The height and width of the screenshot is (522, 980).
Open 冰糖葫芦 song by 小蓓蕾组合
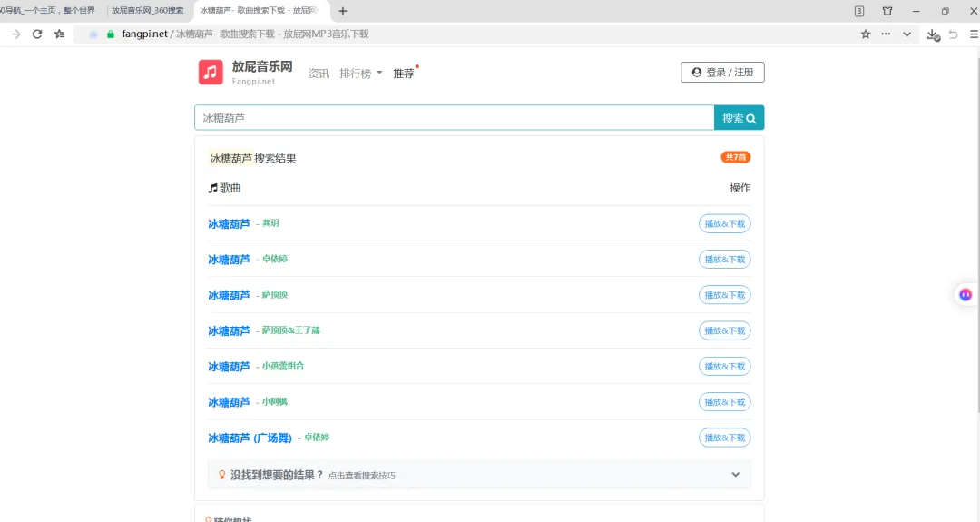click(x=229, y=367)
